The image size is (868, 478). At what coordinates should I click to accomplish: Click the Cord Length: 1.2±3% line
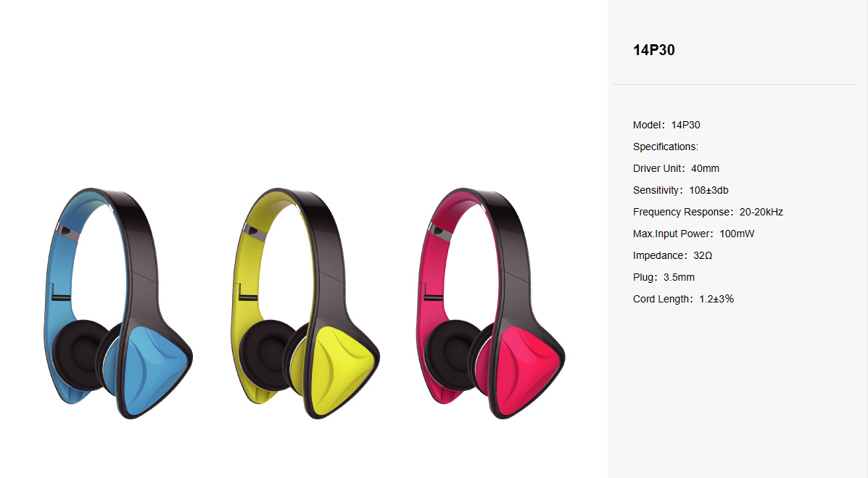click(x=683, y=299)
